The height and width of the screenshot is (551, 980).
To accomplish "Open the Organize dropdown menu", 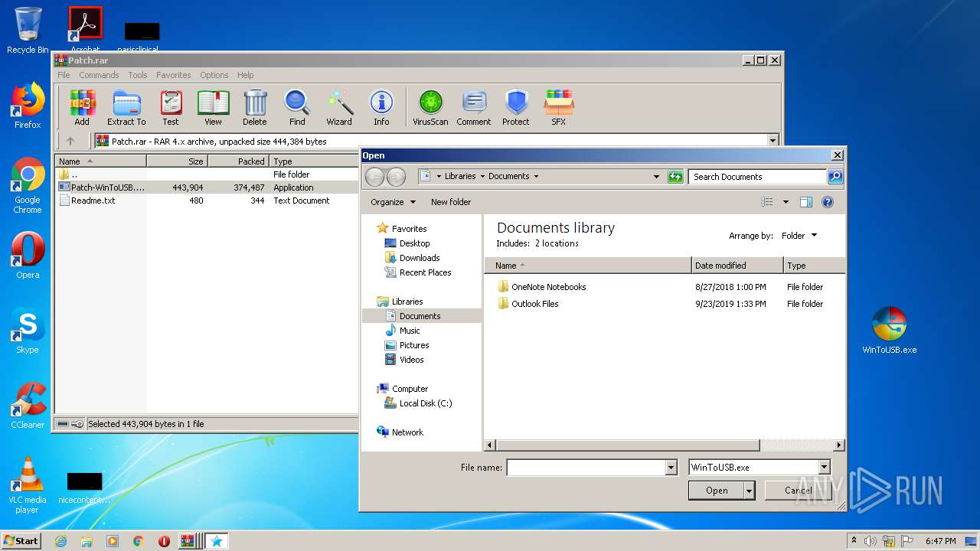I will coord(394,202).
